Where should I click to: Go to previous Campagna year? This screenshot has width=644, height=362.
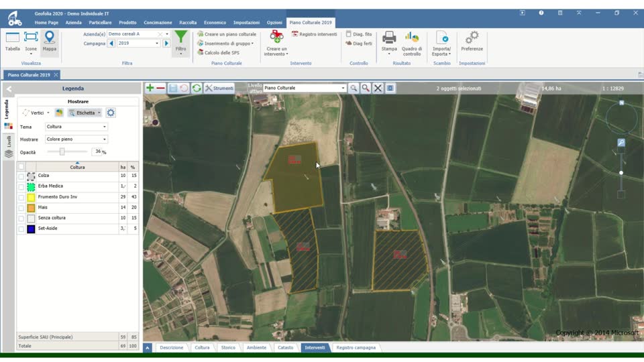point(111,43)
